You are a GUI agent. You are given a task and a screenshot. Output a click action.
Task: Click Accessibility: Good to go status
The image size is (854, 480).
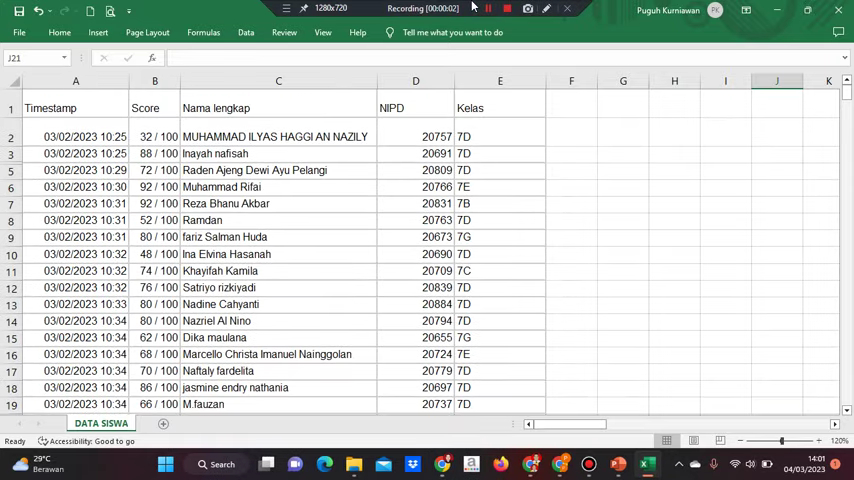(x=86, y=441)
